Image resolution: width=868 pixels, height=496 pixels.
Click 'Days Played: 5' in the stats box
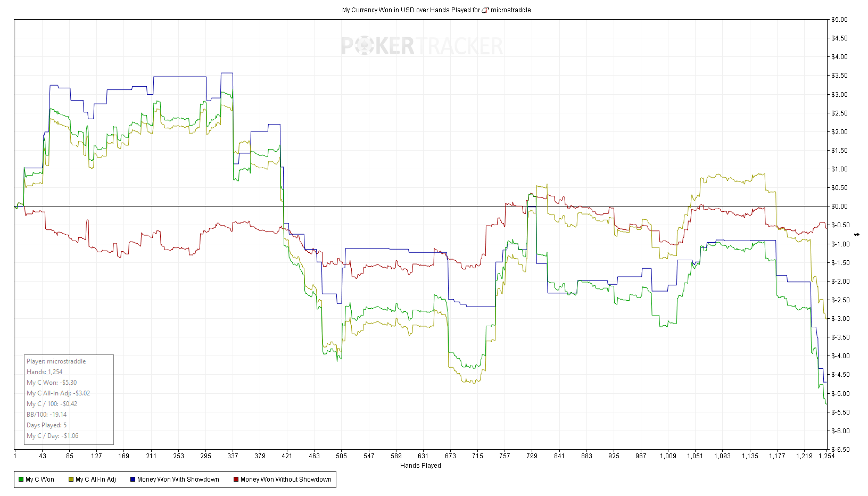[x=47, y=425]
